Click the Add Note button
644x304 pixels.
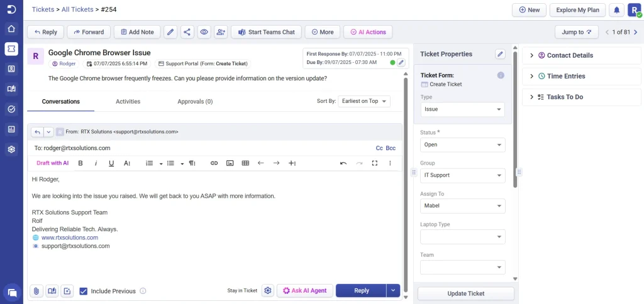[137, 32]
